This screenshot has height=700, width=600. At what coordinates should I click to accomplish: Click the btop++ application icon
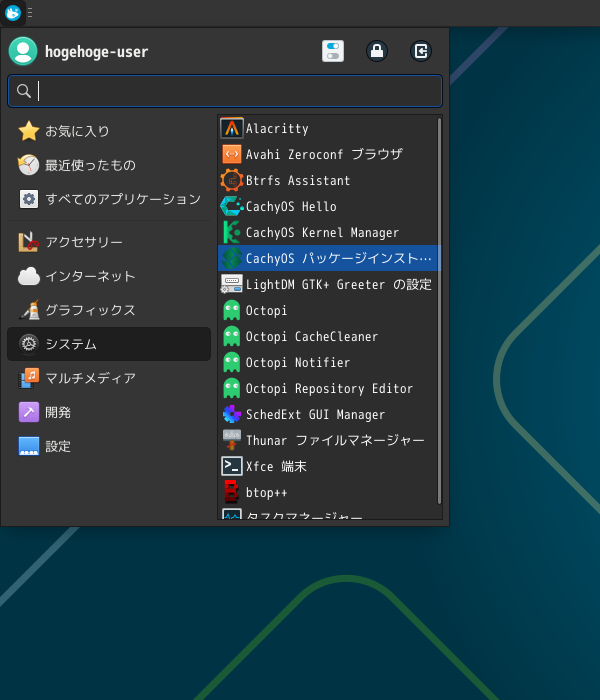click(x=231, y=492)
